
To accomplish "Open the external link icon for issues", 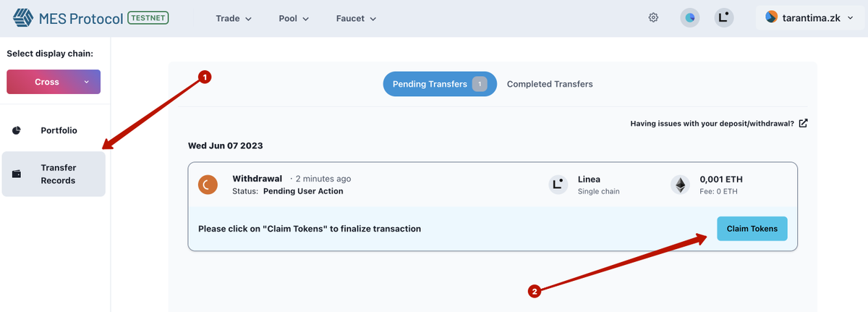I will click(803, 123).
